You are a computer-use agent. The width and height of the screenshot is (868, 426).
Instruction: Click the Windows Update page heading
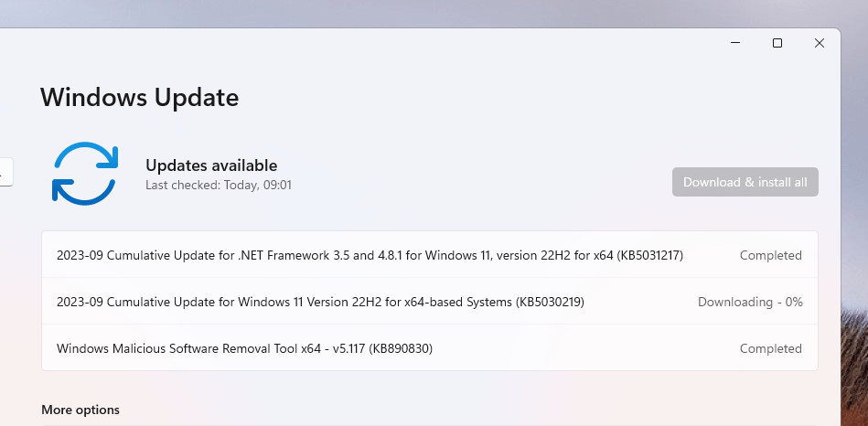(x=140, y=98)
